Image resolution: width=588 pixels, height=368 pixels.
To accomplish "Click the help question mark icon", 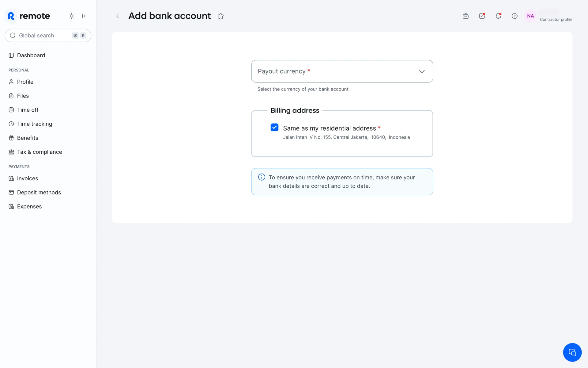I will [x=514, y=16].
